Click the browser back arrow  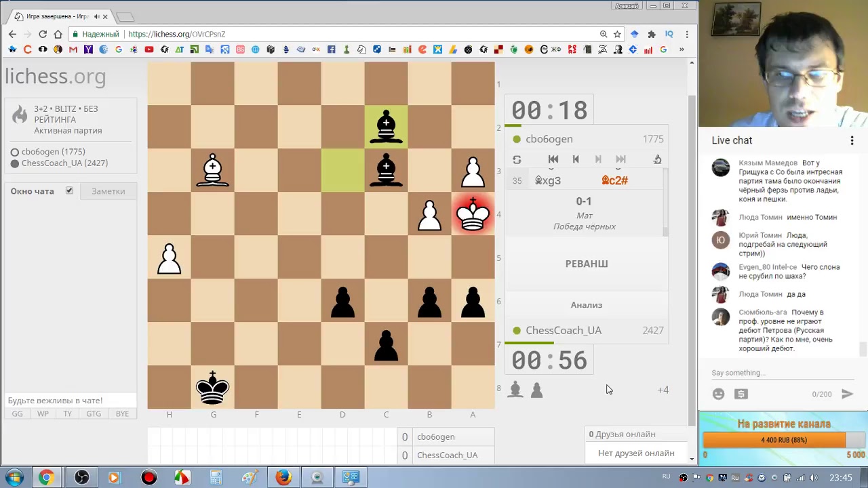coord(12,34)
